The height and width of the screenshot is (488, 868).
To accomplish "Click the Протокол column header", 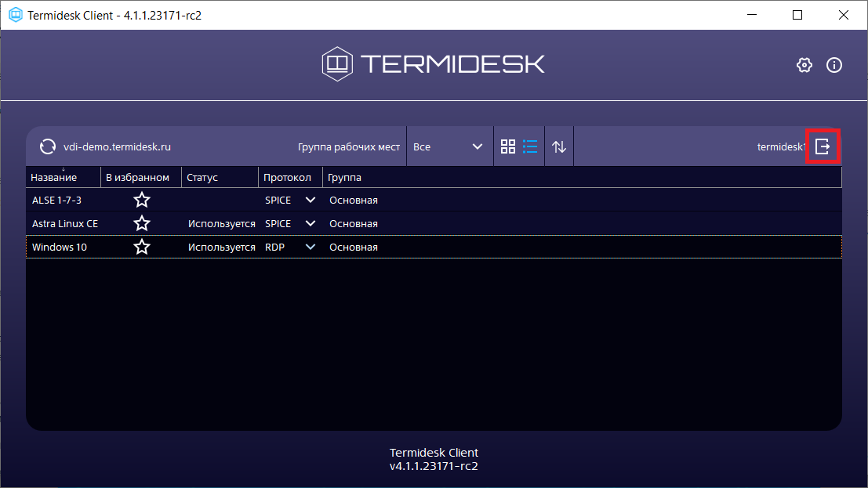I will [287, 178].
